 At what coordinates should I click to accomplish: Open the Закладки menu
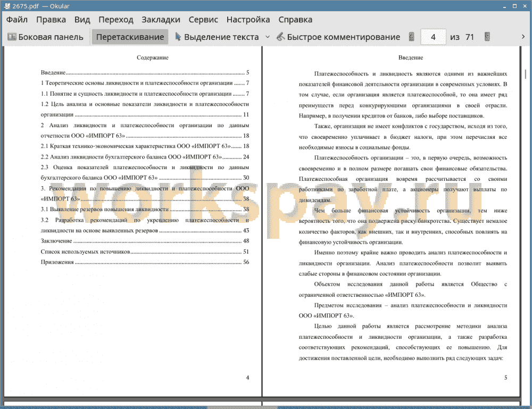point(161,20)
